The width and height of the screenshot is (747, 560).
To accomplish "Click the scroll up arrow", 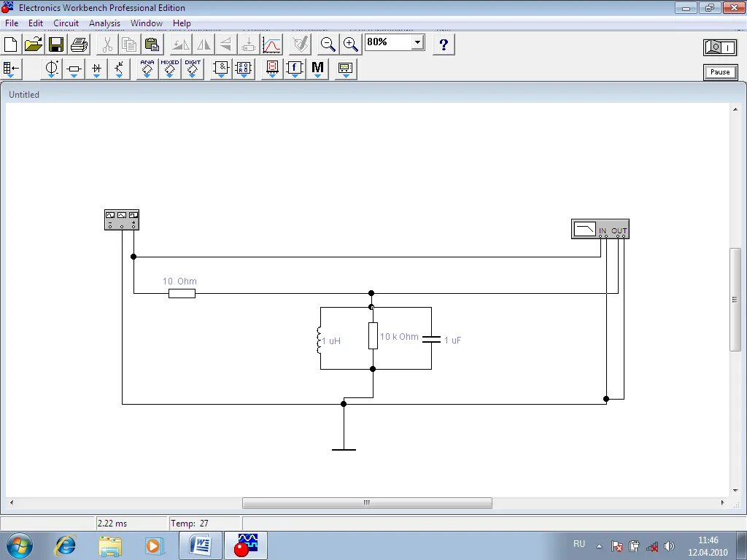I will coord(735,109).
